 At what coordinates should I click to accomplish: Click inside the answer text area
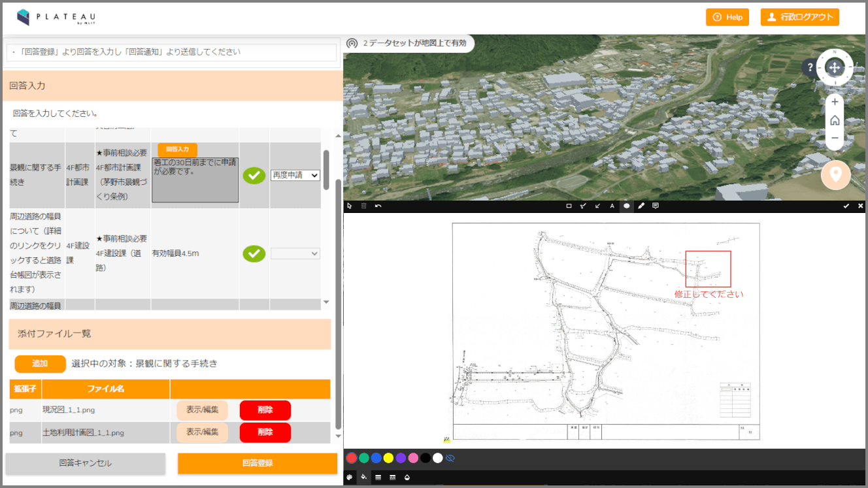[195, 179]
